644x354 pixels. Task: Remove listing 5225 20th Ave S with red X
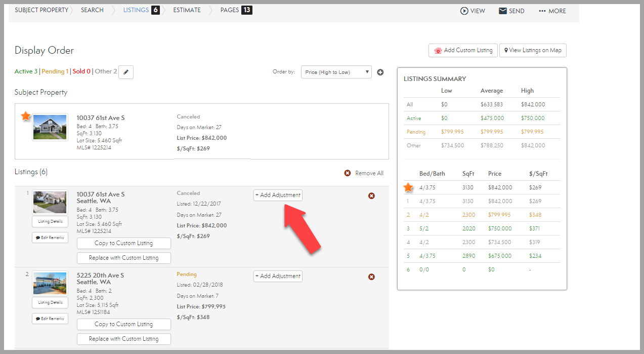click(371, 277)
